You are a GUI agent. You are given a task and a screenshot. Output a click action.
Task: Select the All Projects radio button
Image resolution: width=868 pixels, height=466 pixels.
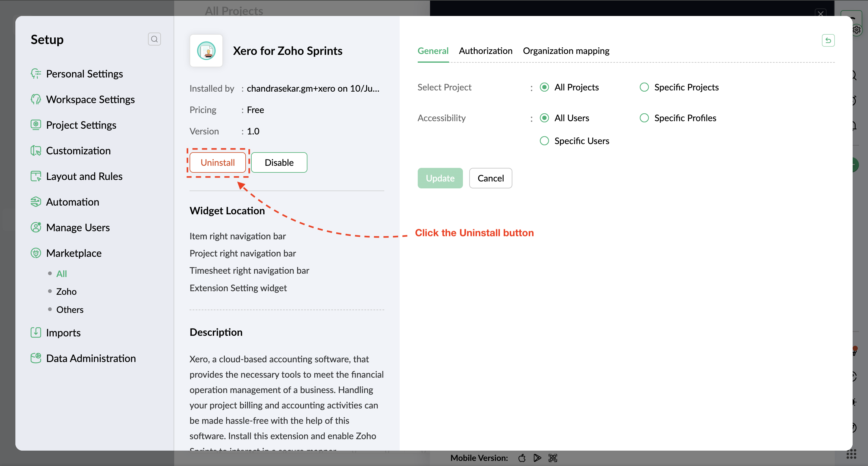click(x=544, y=87)
